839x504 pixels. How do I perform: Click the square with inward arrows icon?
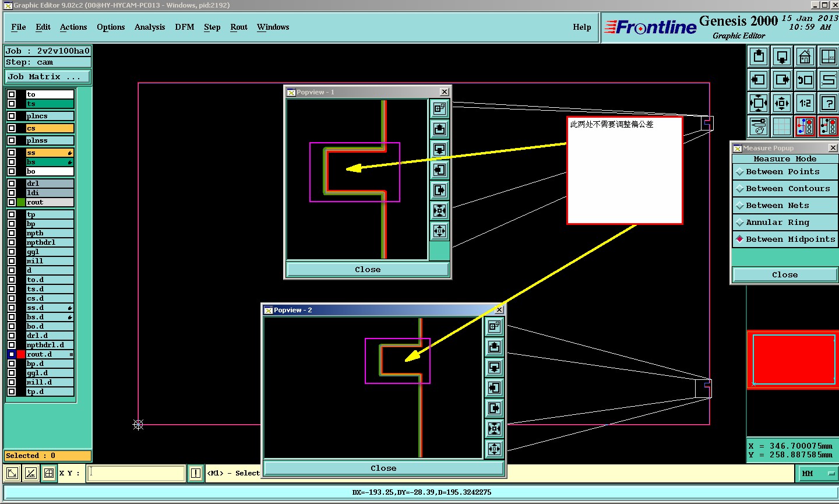pyautogui.click(x=759, y=103)
